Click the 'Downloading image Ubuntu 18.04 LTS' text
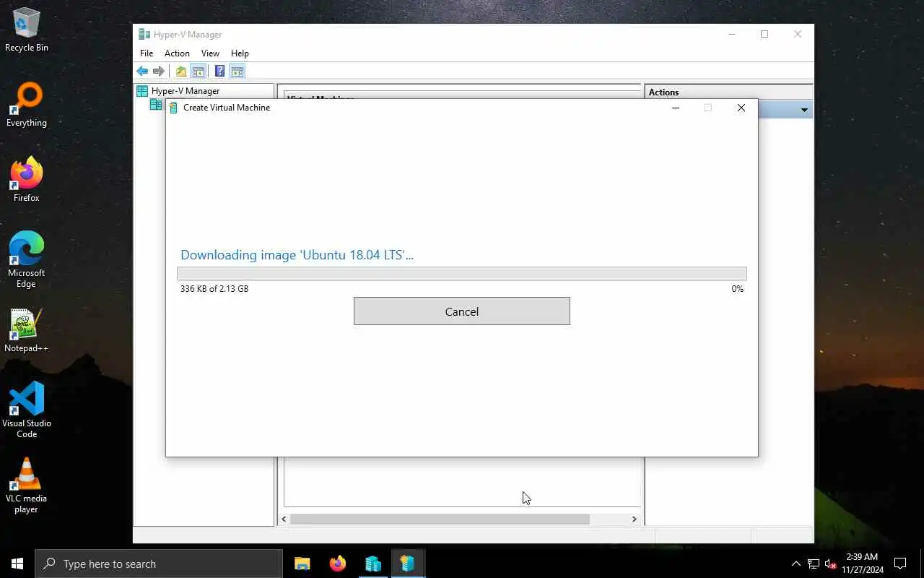924x578 pixels. [297, 254]
